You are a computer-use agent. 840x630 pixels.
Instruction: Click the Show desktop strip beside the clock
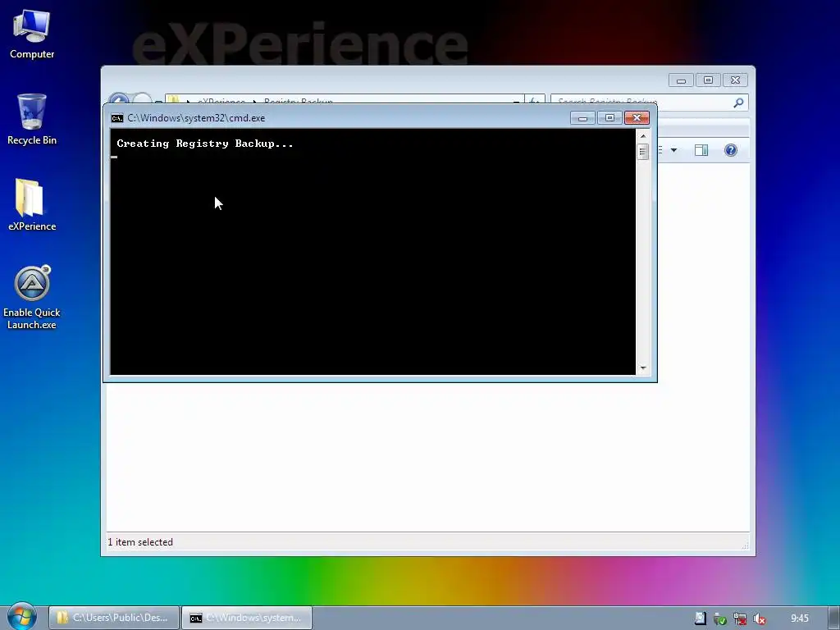point(834,618)
